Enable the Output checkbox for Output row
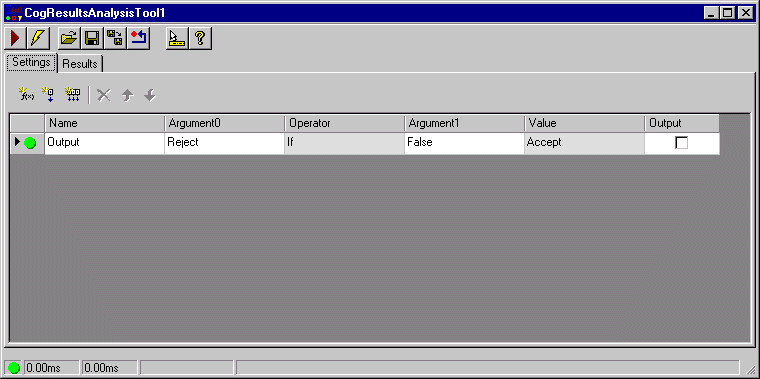760x379 pixels. tap(681, 143)
